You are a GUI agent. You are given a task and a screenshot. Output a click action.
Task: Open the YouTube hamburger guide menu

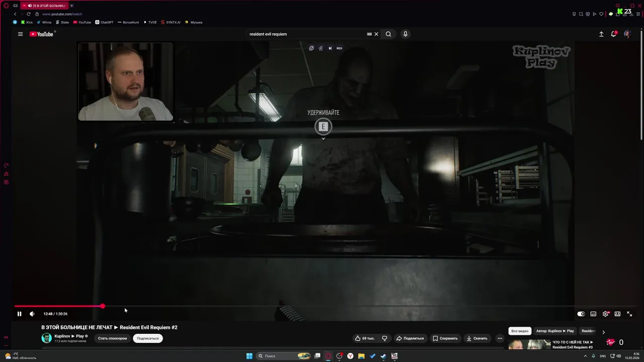pos(20,34)
